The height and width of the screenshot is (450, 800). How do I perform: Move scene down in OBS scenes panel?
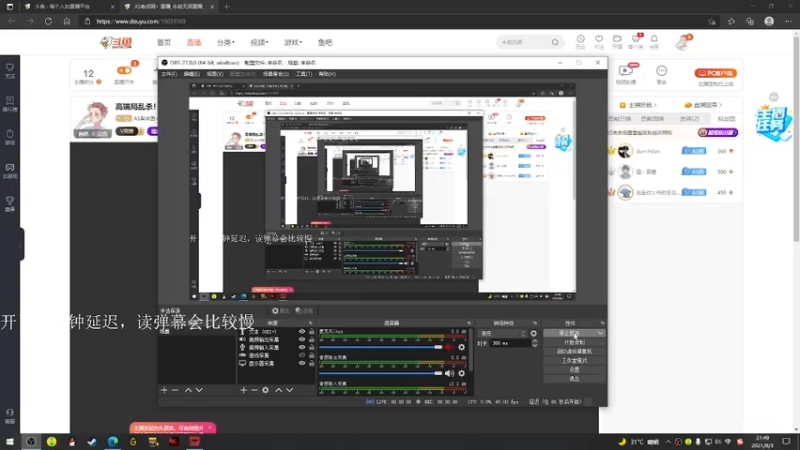[199, 390]
